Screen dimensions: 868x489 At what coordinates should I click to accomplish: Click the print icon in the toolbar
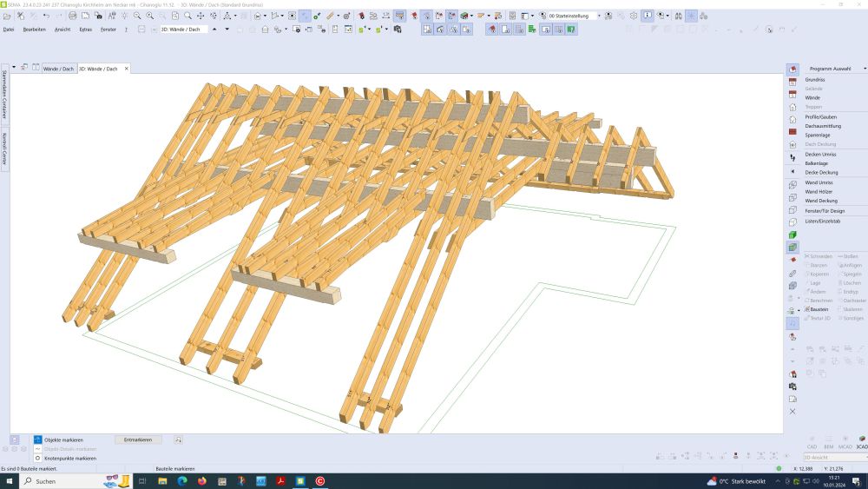pos(72,16)
